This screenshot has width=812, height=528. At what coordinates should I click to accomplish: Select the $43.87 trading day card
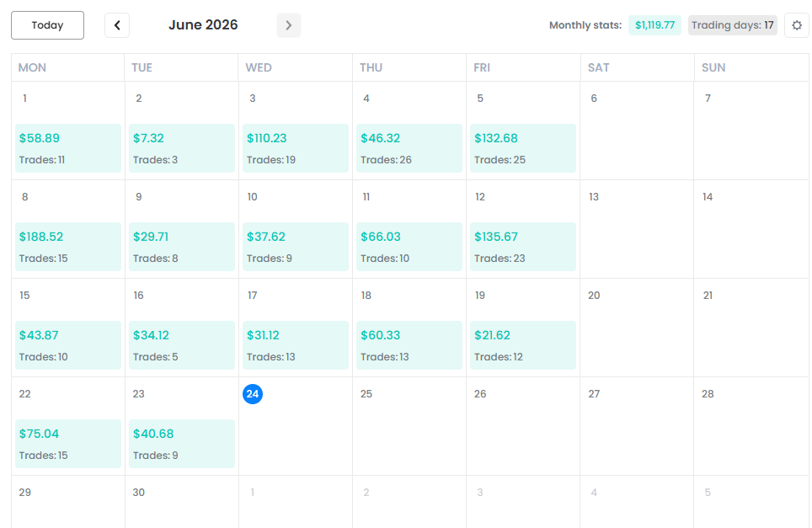pos(68,345)
